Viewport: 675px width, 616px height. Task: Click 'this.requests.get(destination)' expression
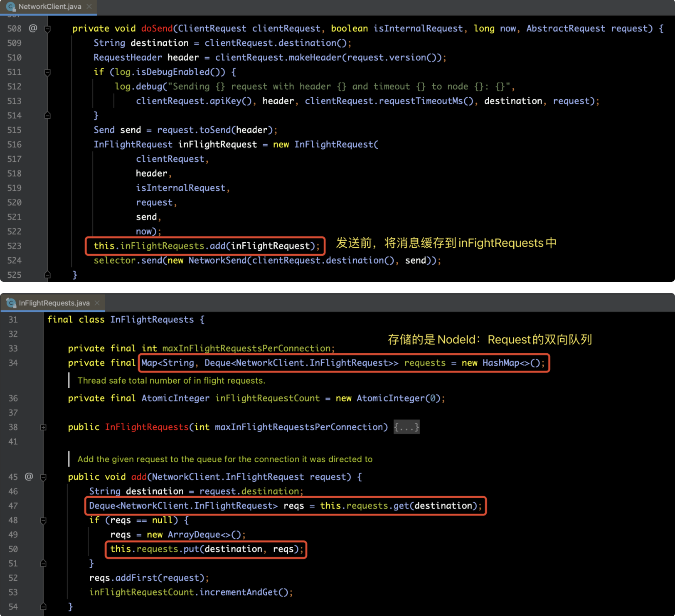tap(399, 505)
